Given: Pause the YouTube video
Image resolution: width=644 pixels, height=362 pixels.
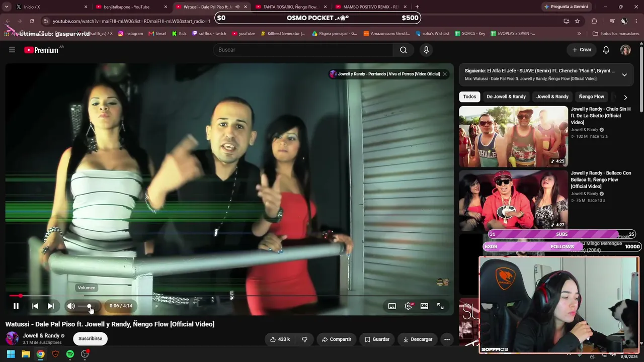Looking at the screenshot, I should pyautogui.click(x=16, y=306).
